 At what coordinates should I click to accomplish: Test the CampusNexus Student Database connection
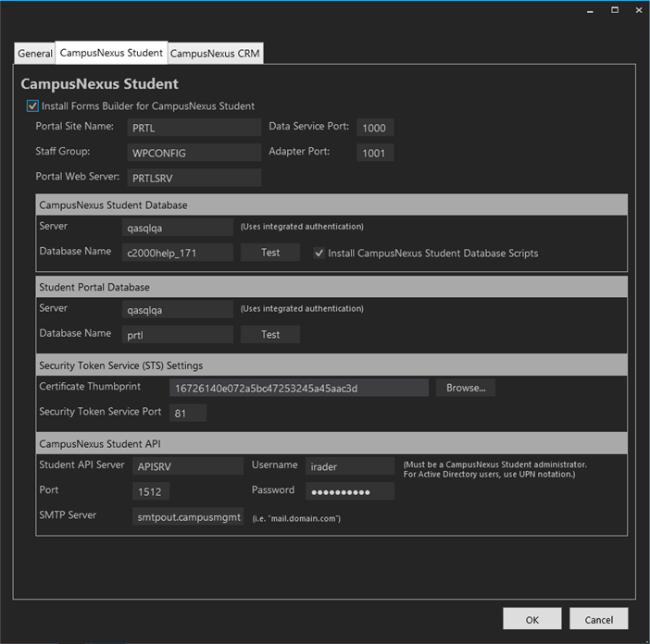click(270, 253)
